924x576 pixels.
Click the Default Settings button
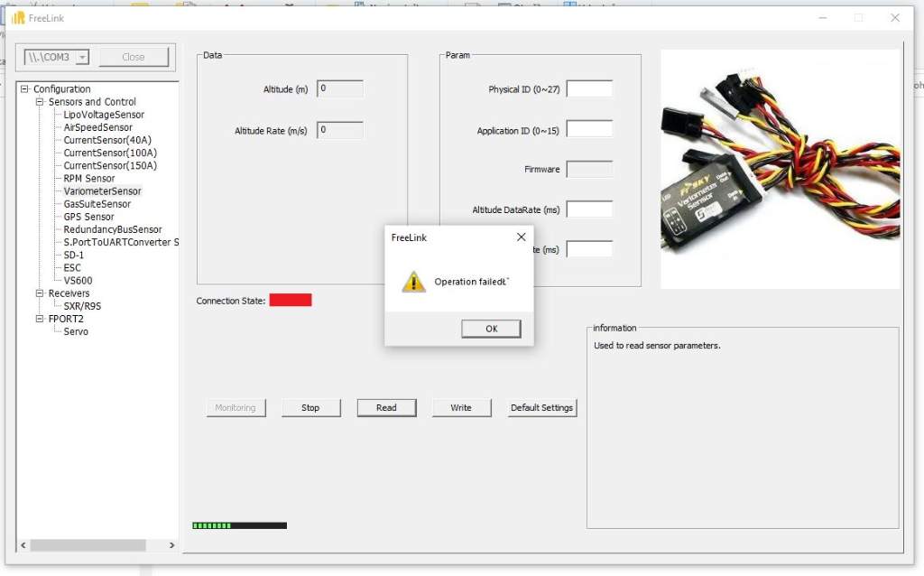pos(541,408)
